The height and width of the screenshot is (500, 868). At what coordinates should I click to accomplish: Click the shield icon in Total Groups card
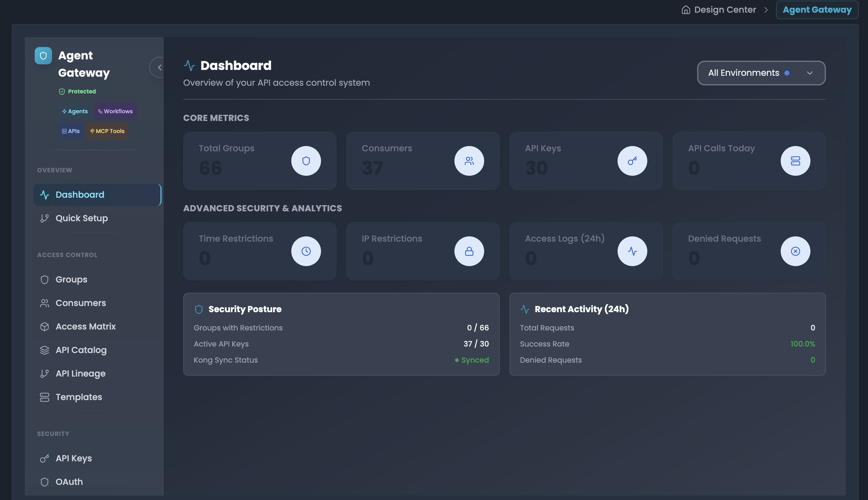pos(306,161)
